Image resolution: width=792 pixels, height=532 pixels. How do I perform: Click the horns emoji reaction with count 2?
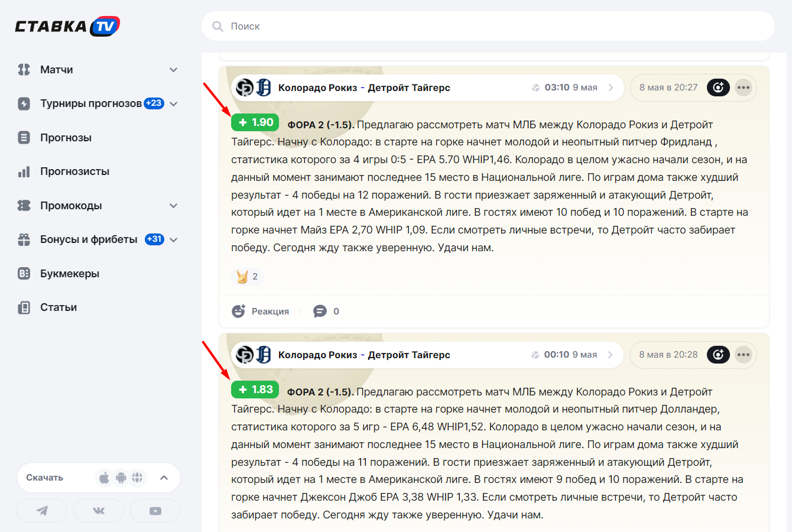tap(248, 276)
